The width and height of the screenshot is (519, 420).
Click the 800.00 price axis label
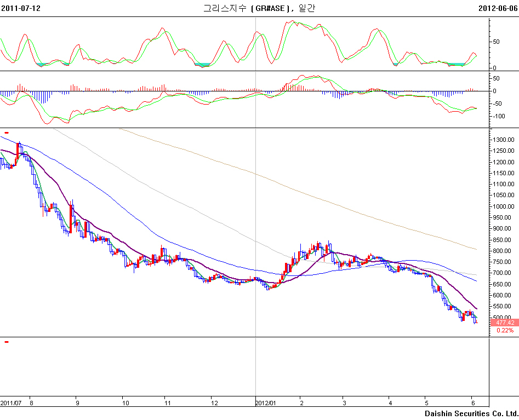(x=504, y=251)
